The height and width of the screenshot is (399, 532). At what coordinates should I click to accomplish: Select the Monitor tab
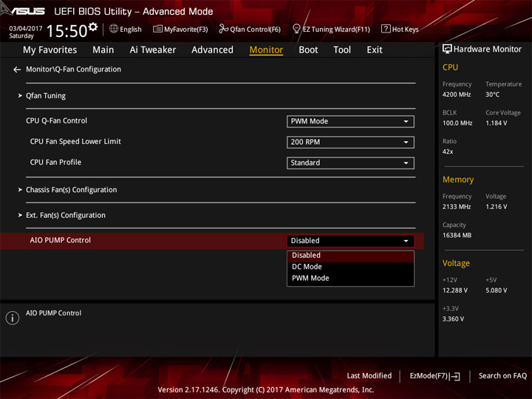coord(266,50)
